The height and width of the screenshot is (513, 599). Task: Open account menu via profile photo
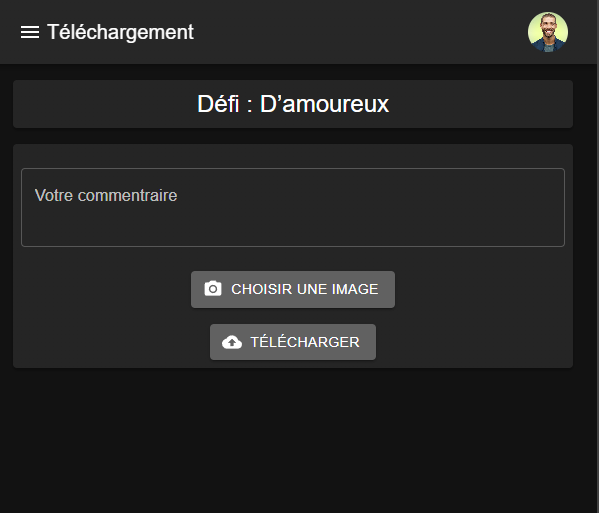(x=548, y=32)
